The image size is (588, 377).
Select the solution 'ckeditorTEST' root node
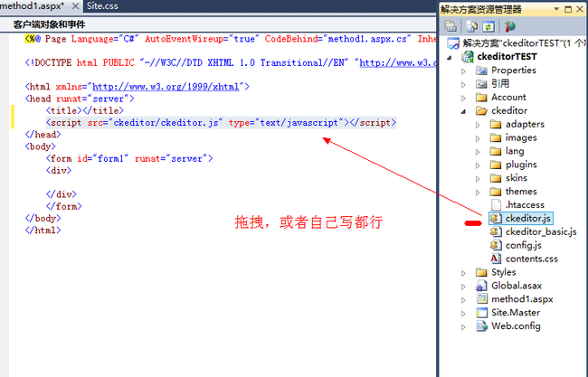click(517, 43)
